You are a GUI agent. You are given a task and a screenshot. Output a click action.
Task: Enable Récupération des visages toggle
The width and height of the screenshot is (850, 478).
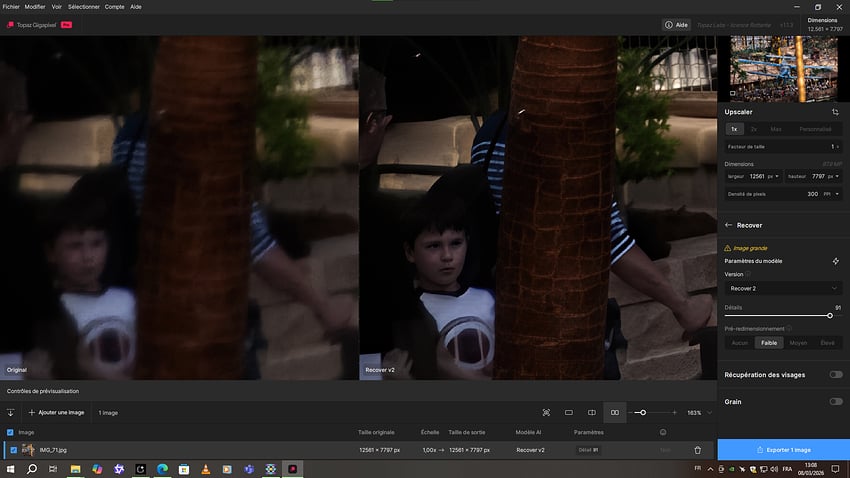[x=835, y=375]
